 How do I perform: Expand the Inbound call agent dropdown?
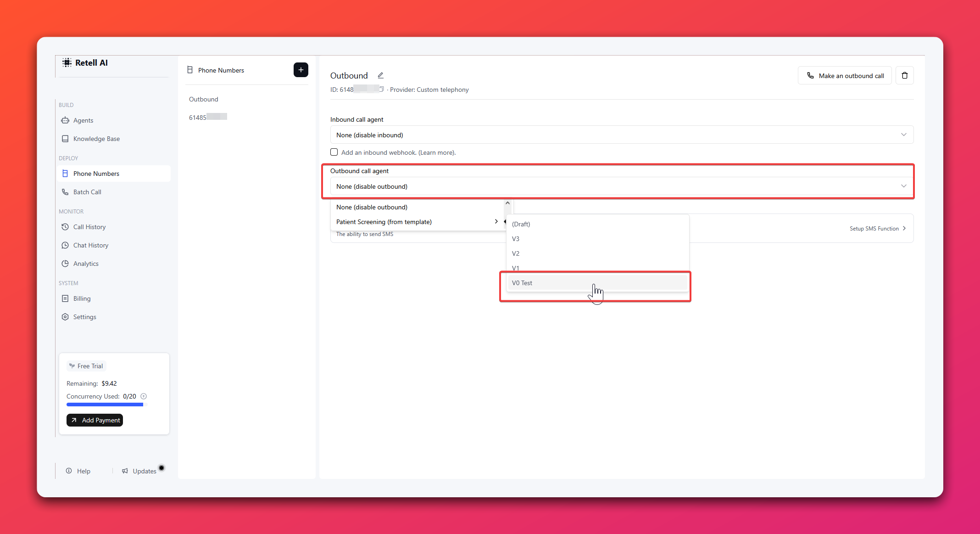622,135
